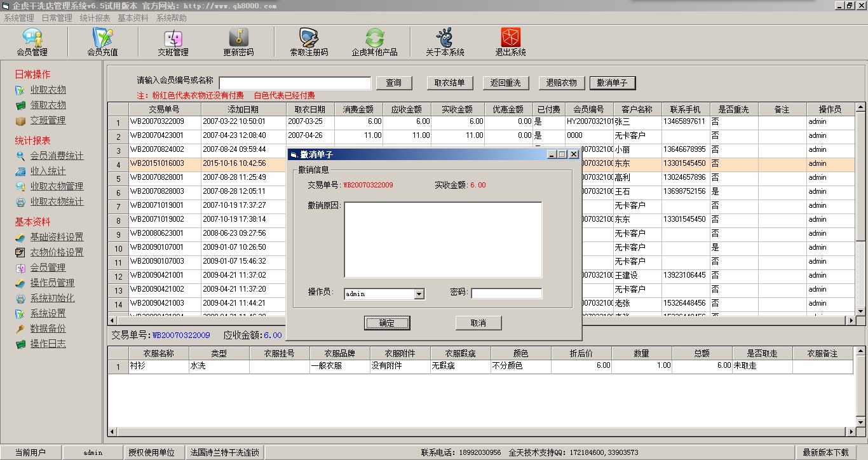Confirm with the 确定 button
Viewport: 868px width, 460px height.
(x=387, y=323)
